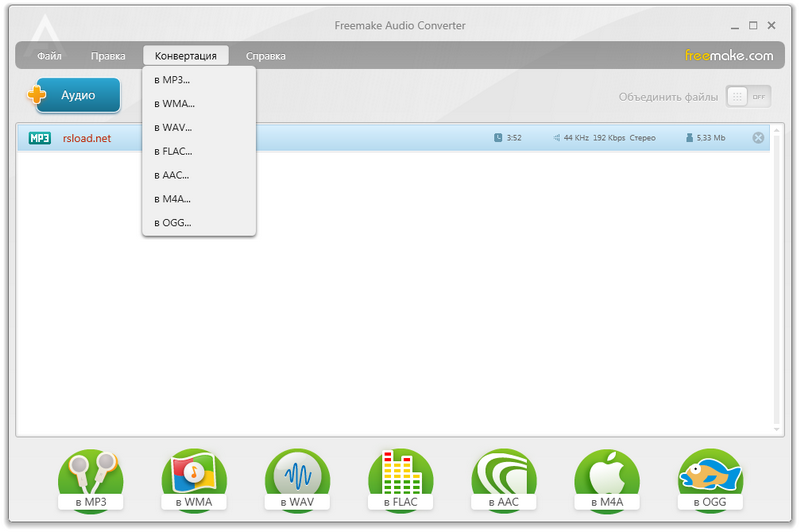Screen dimensions: 800x532
Task: Toggle the "Объединить файлы" OFF switch
Action: [748, 97]
